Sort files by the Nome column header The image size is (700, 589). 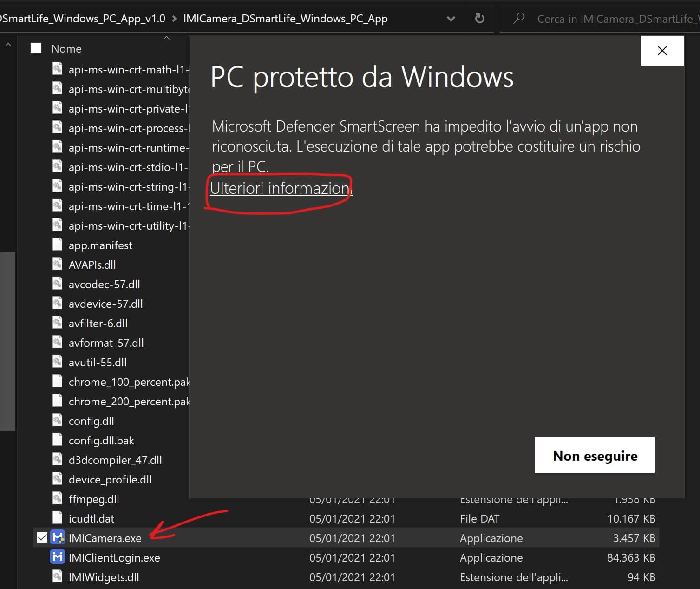[66, 49]
